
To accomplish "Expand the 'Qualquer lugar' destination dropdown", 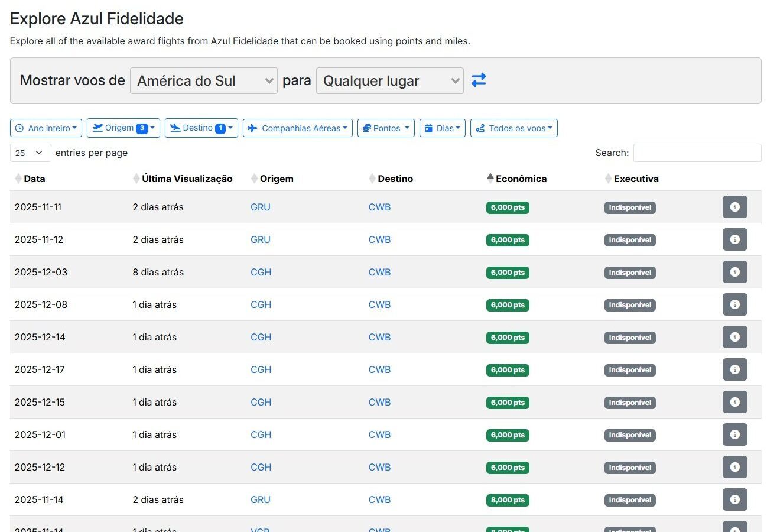I will coord(389,81).
